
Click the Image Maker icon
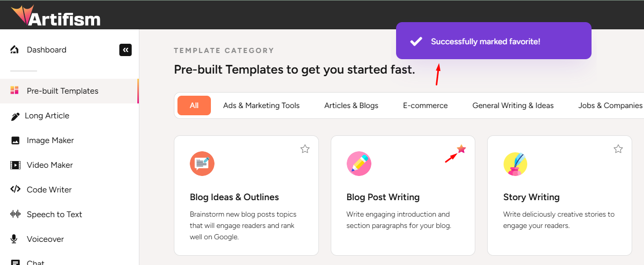(15, 140)
